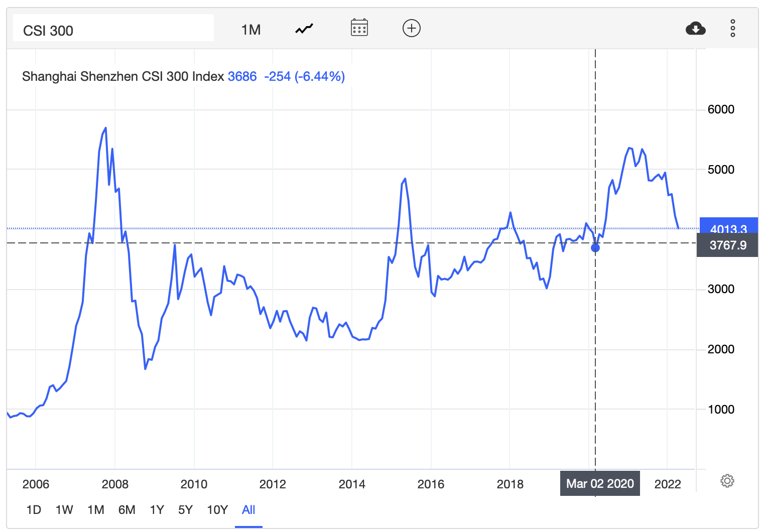
Task: Download chart data via cloud icon
Action: [696, 29]
